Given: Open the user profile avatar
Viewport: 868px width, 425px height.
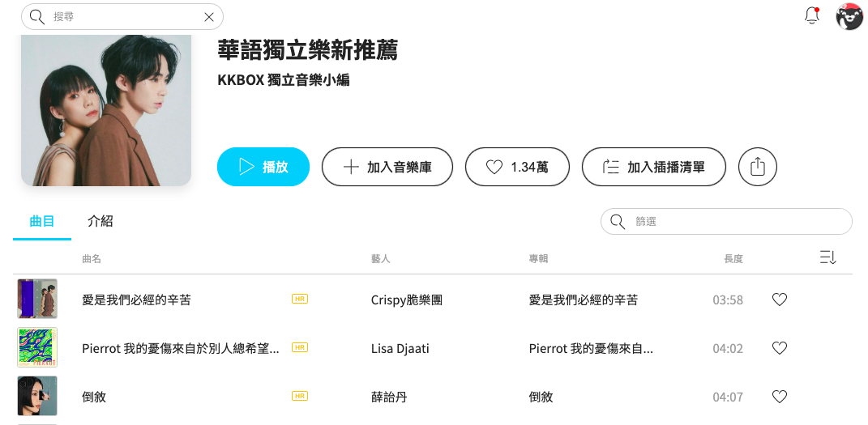Looking at the screenshot, I should coord(849,16).
